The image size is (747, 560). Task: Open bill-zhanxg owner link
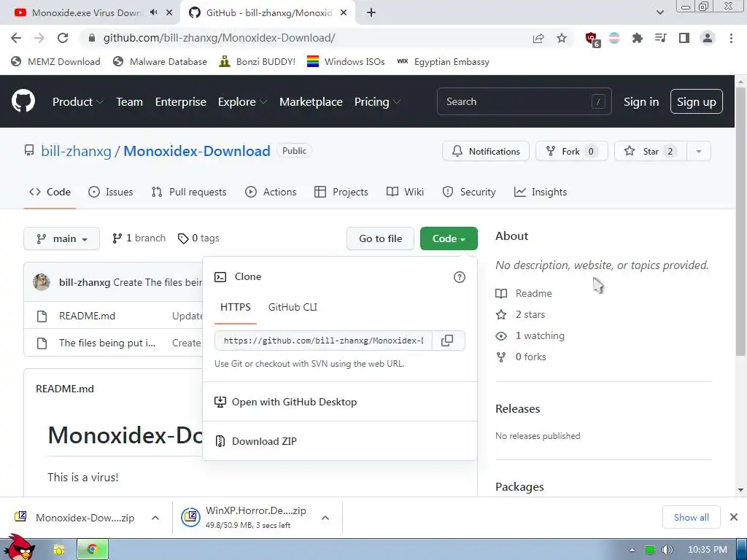click(x=76, y=151)
